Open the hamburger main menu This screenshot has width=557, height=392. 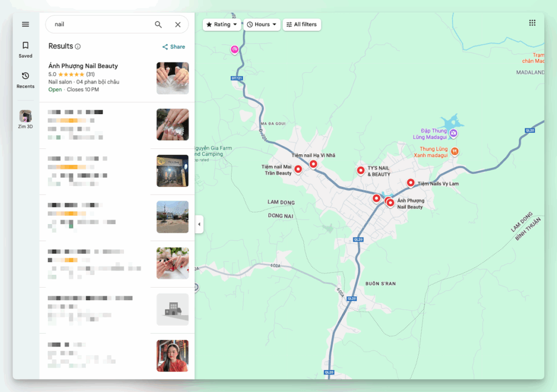coord(25,24)
